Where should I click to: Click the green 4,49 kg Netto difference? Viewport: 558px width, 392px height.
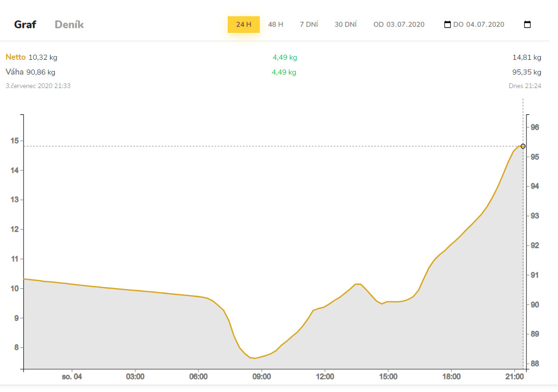(x=285, y=57)
